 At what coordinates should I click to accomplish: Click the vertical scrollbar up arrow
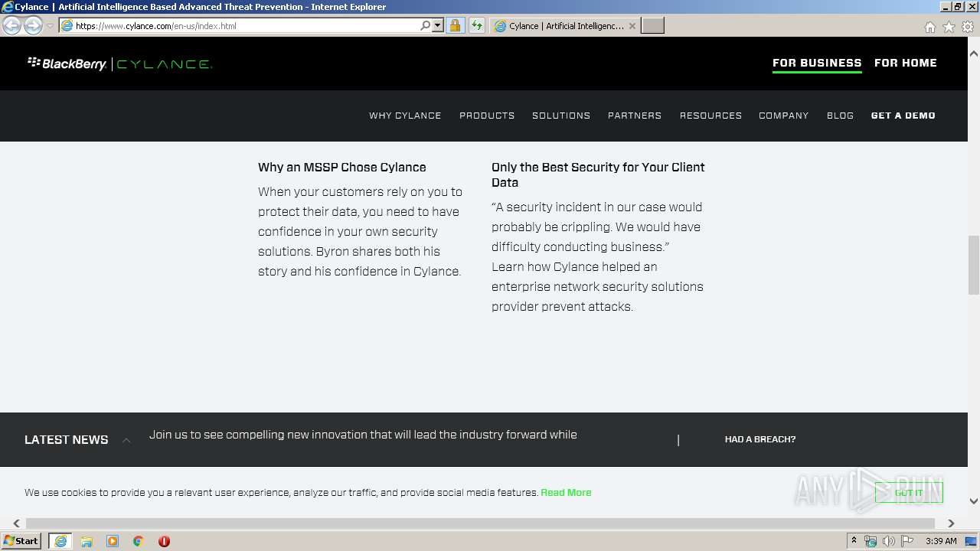click(x=974, y=54)
